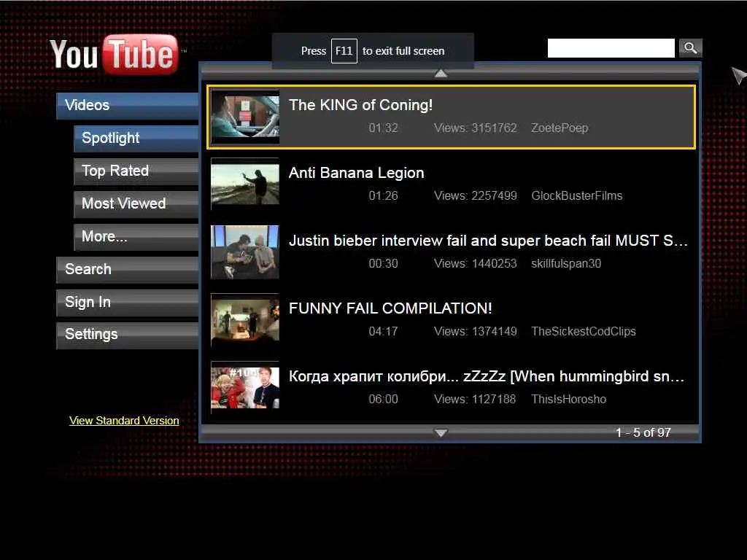
Task: Follow the View Standard Version link
Action: [x=124, y=421]
